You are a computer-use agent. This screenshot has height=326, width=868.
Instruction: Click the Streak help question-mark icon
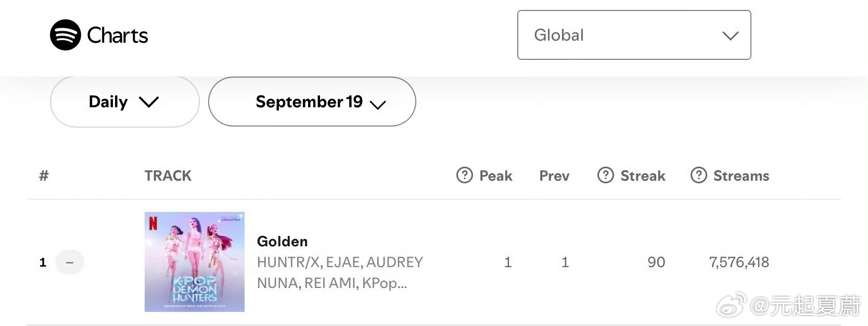pyautogui.click(x=605, y=175)
